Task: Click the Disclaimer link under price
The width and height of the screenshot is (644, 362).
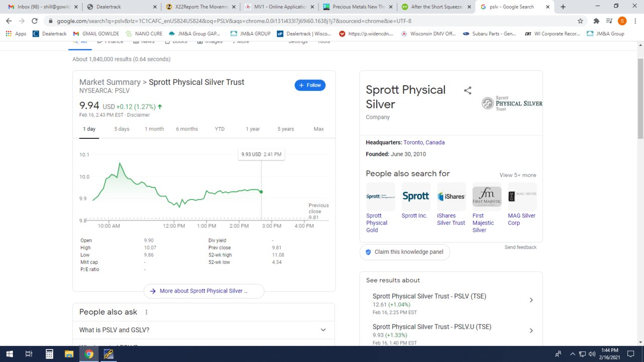Action: (138, 115)
